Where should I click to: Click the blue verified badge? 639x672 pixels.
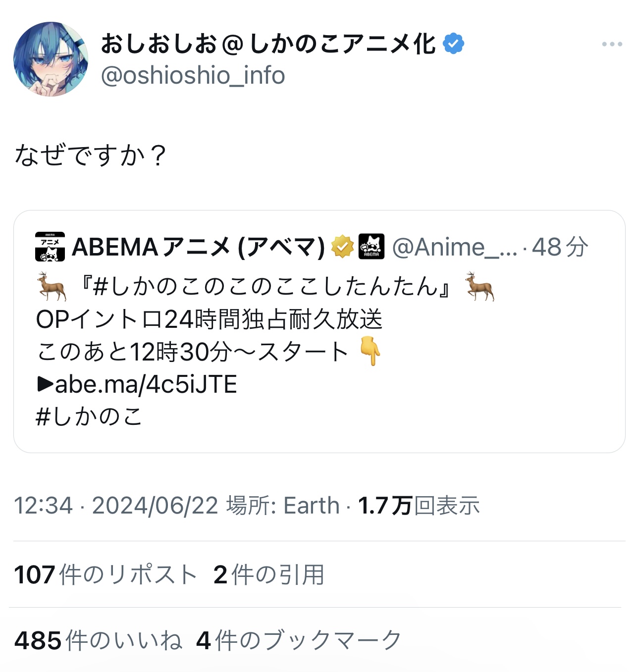coord(453,44)
